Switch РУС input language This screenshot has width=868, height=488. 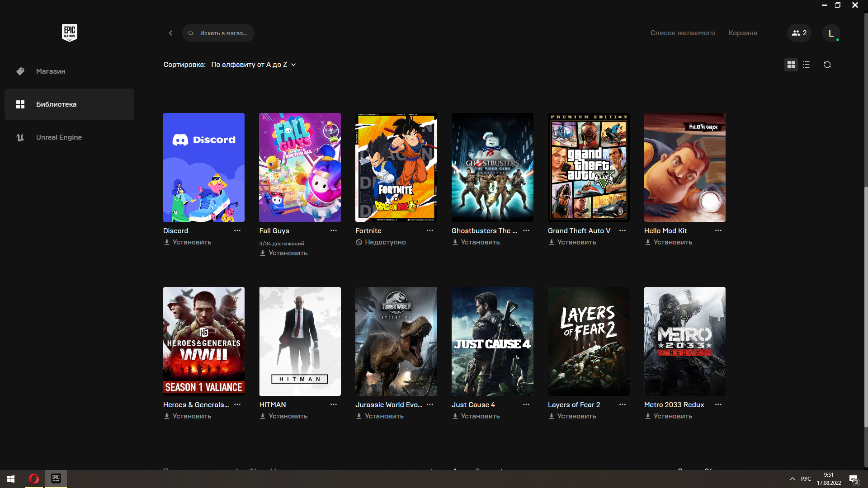[806, 479]
